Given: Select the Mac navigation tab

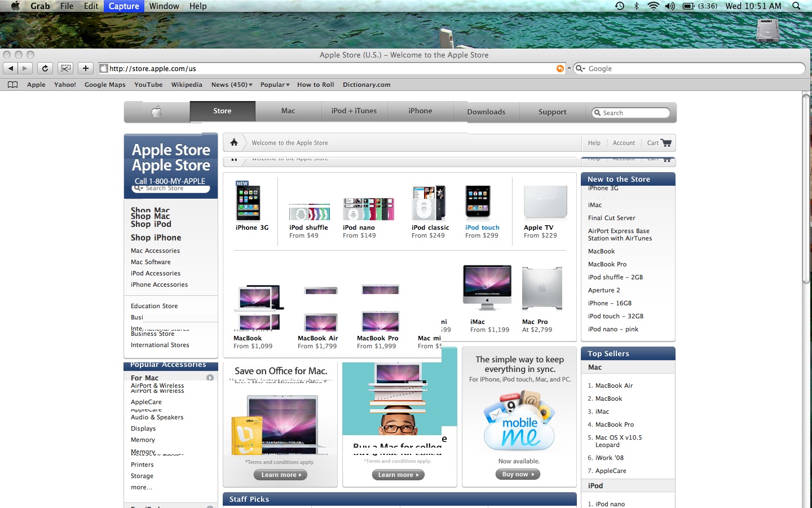Looking at the screenshot, I should pyautogui.click(x=288, y=111).
